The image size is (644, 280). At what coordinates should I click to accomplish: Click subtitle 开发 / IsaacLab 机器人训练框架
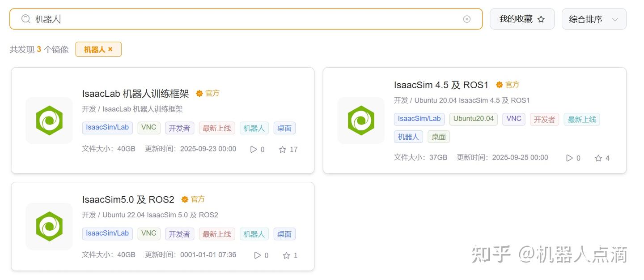click(x=132, y=109)
